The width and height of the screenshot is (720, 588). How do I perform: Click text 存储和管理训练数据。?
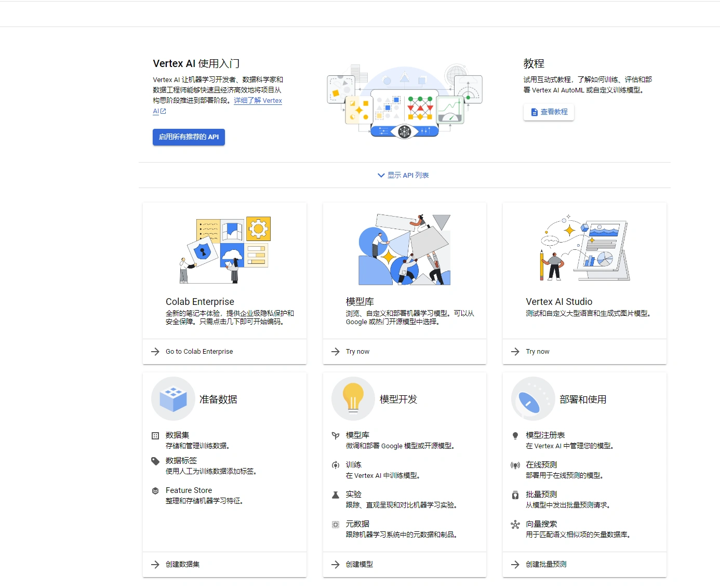click(x=198, y=446)
